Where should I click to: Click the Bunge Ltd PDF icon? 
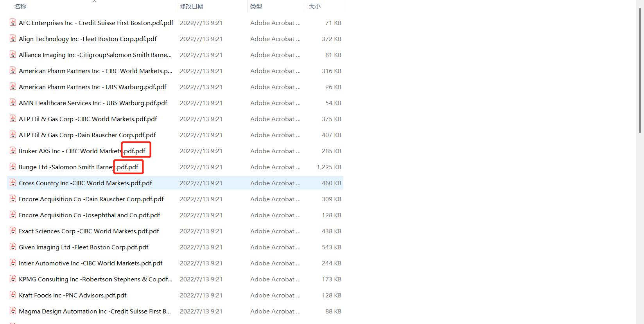click(x=13, y=166)
